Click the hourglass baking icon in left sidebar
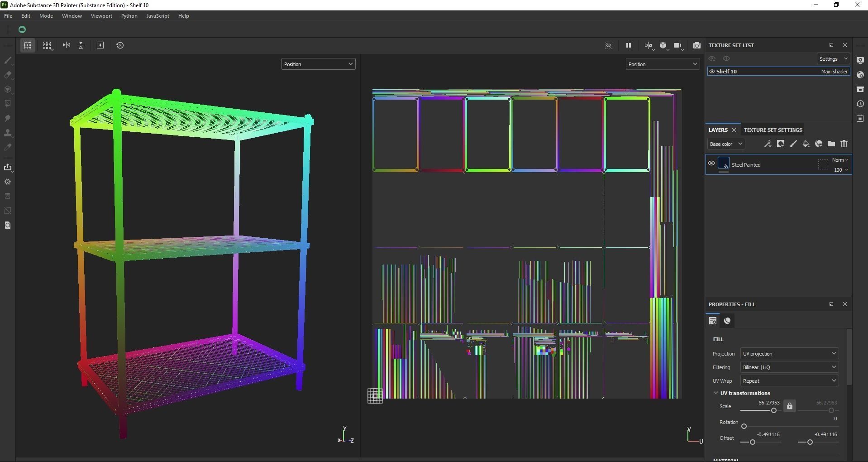868x462 pixels. 8,196
